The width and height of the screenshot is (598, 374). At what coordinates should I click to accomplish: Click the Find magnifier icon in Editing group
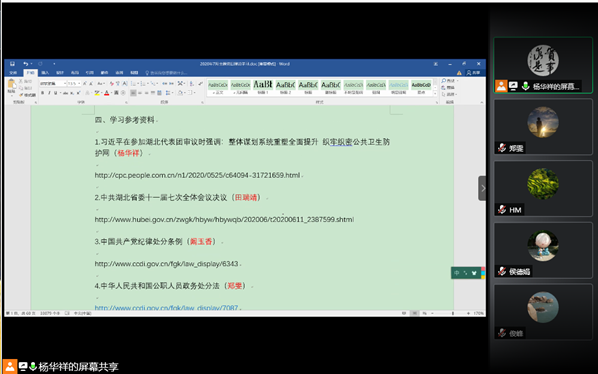coord(444,81)
